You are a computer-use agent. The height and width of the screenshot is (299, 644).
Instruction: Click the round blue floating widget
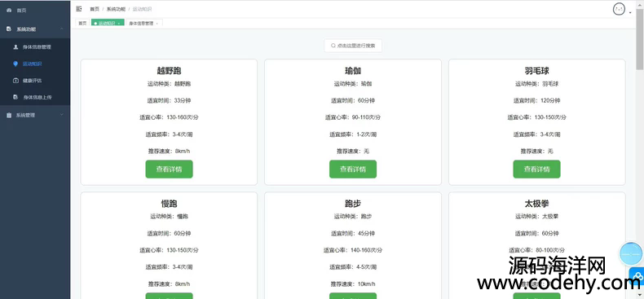[631, 254]
